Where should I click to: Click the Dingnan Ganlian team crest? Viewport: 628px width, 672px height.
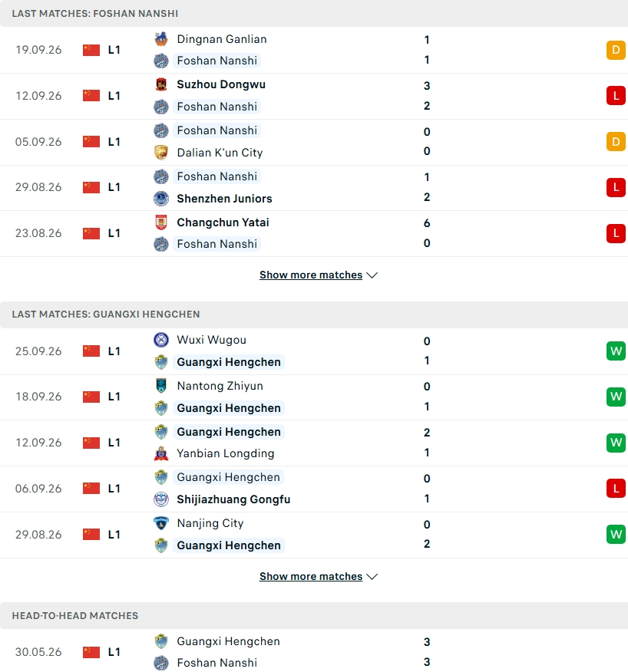(161, 39)
